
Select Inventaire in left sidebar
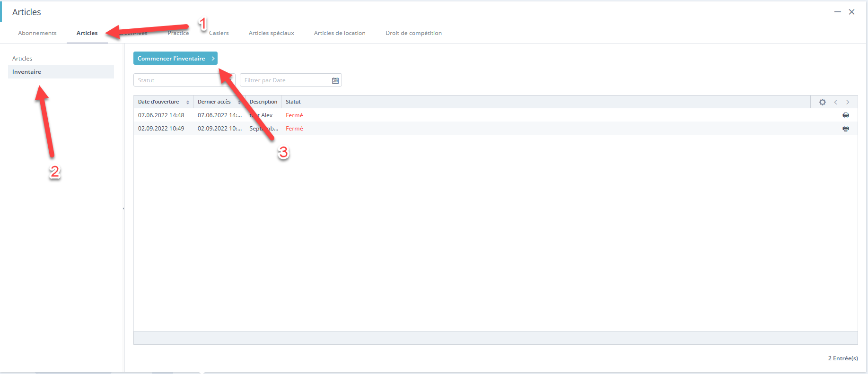(x=61, y=72)
